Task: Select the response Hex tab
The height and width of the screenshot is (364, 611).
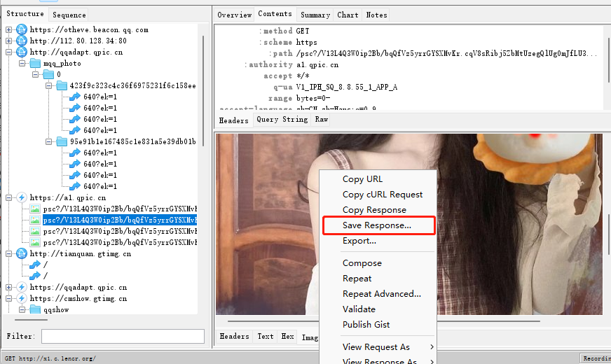Action: point(287,337)
